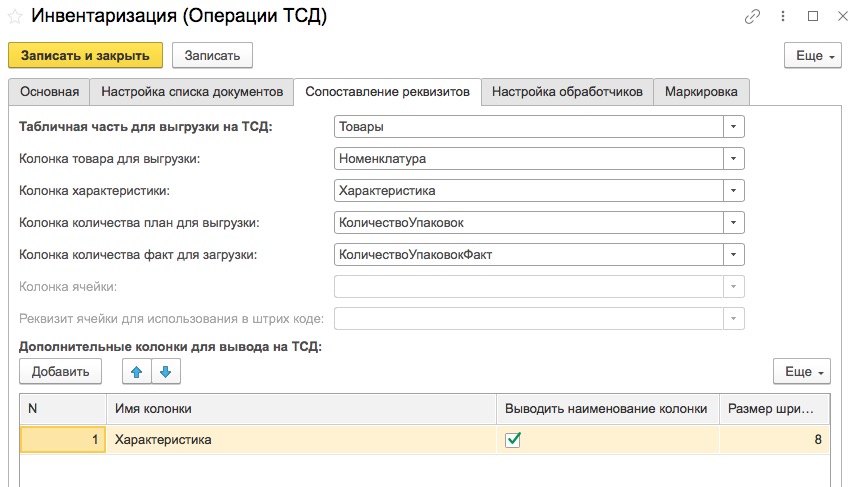850x487 pixels.
Task: Switch to the Основная tab
Action: [49, 92]
